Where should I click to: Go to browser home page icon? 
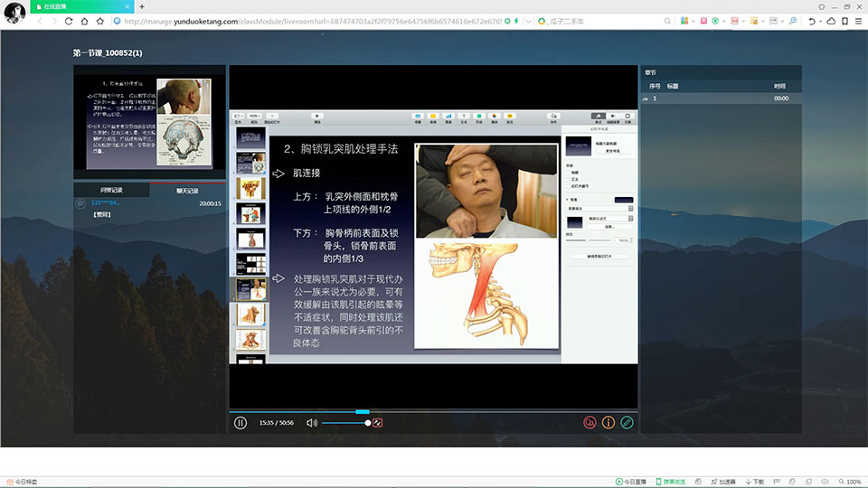[x=84, y=21]
